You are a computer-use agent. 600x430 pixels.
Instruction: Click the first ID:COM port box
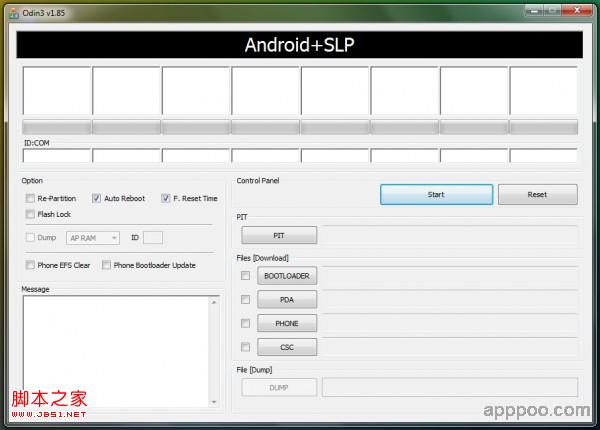pyautogui.click(x=57, y=156)
